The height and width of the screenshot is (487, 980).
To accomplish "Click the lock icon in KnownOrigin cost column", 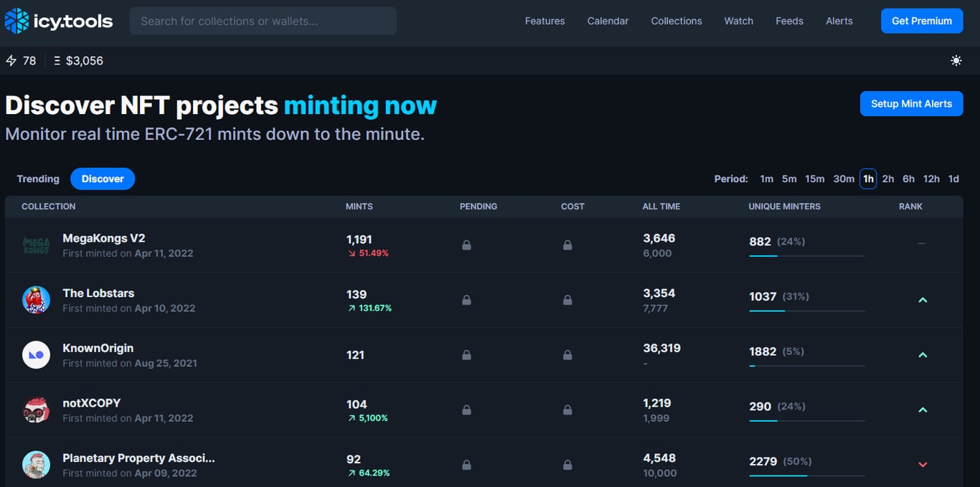I will pyautogui.click(x=567, y=355).
